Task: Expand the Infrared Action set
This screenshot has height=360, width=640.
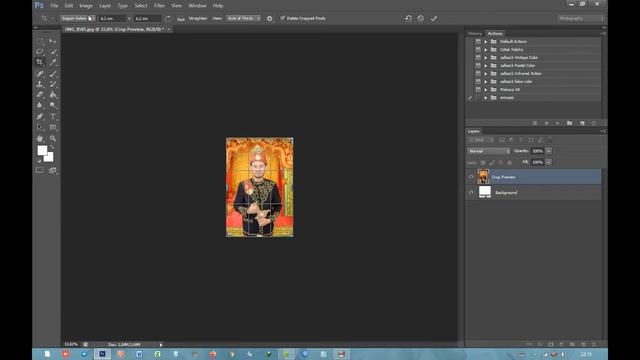Action: click(486, 73)
